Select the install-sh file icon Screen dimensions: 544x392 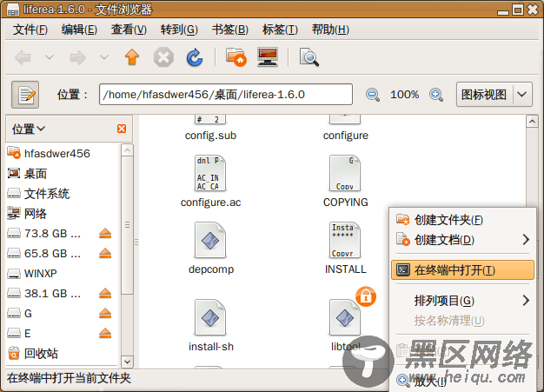(210, 317)
